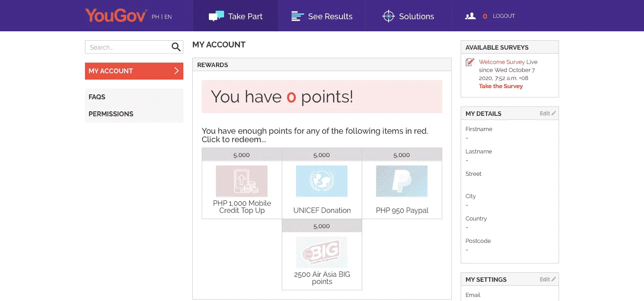
Task: Click the PHP 950 Paypal label
Action: pos(402,210)
